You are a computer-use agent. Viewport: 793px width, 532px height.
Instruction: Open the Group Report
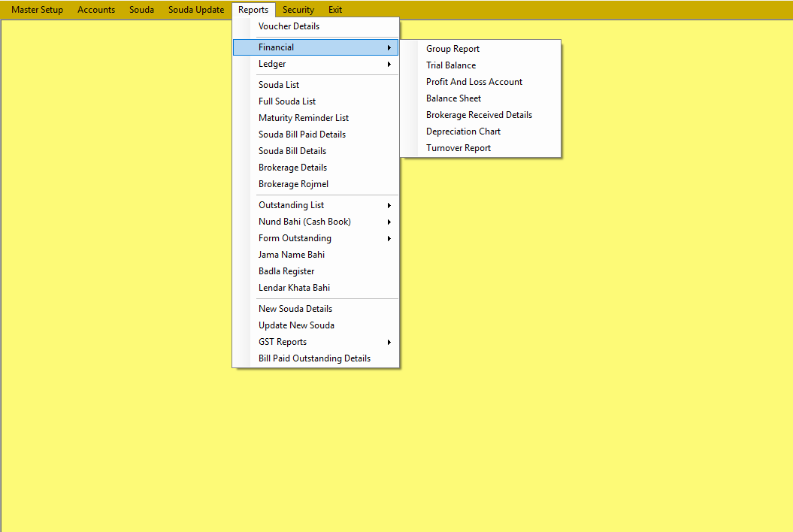480,49
